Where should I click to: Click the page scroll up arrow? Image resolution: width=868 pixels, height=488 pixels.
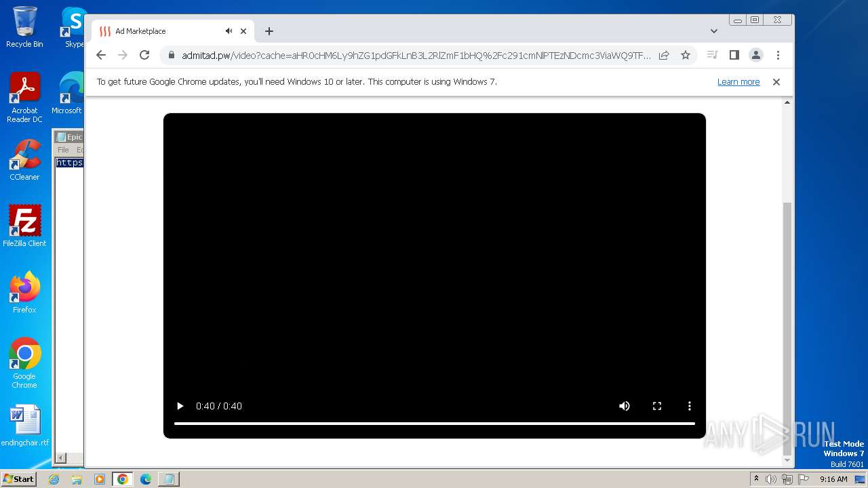coord(787,102)
